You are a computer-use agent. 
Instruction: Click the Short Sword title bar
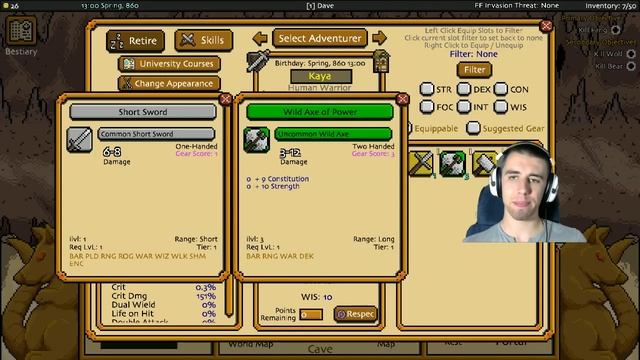tap(143, 112)
